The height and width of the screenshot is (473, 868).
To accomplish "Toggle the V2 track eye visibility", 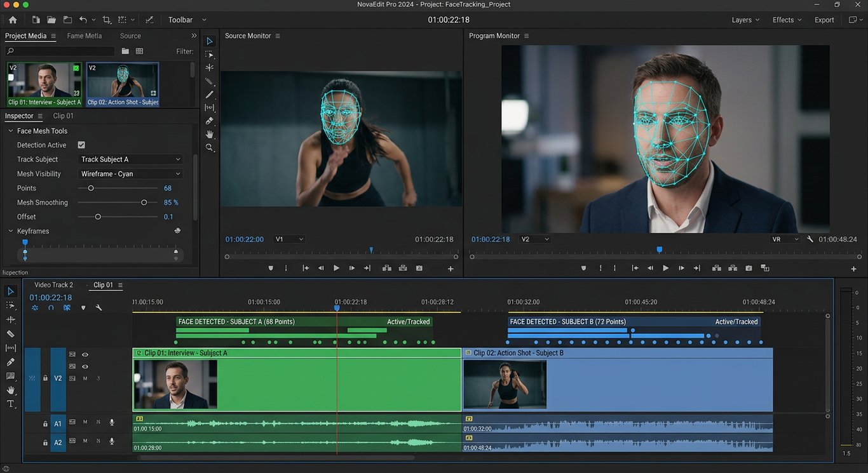I will (x=85, y=355).
